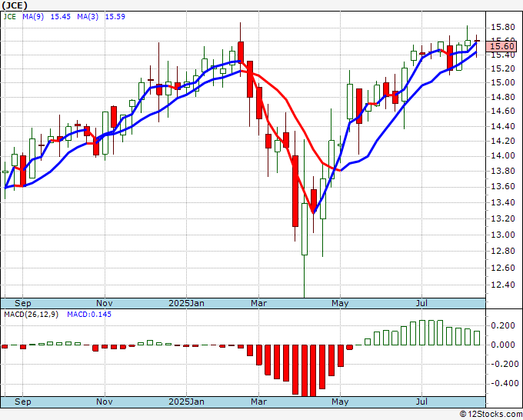Click the MA(3) value 15.59
The height and width of the screenshot is (420, 523).
tap(115, 16)
